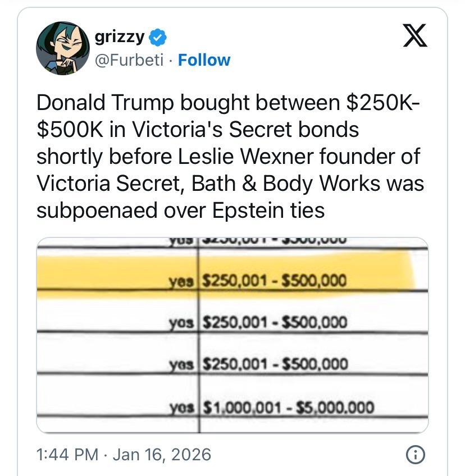Open the 1:44 PM tweet timestamp
Screen dimensions: 465x476
click(67, 454)
